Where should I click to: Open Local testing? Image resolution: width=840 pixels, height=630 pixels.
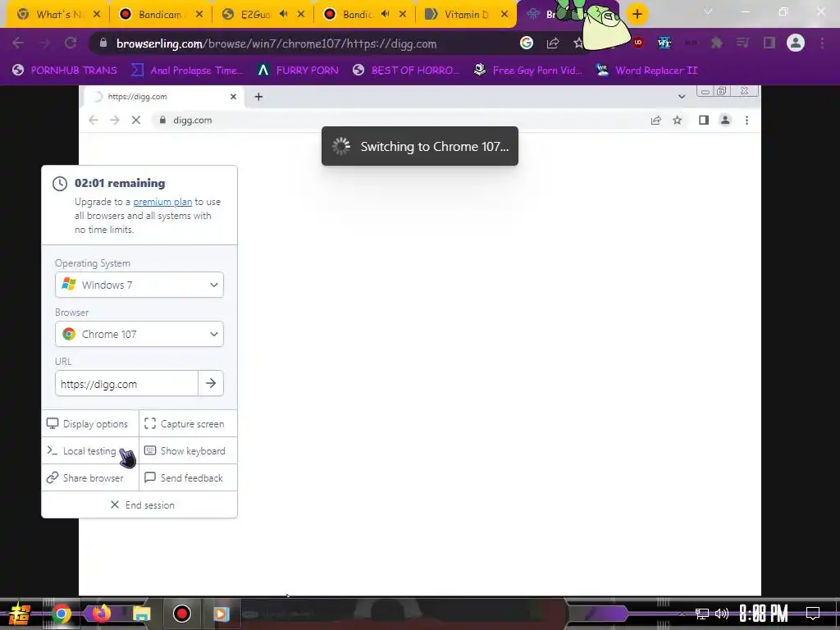tap(90, 451)
